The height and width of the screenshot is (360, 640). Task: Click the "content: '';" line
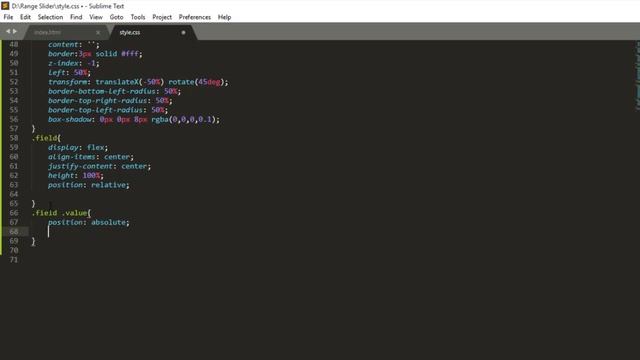(73, 44)
